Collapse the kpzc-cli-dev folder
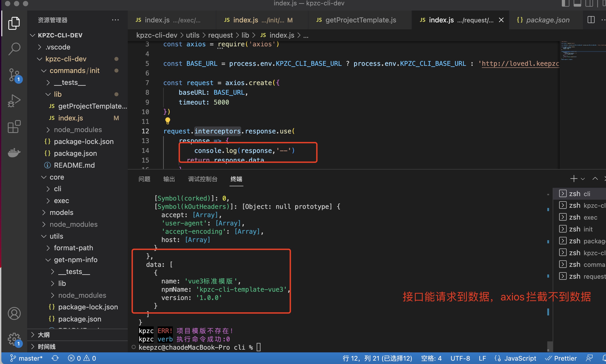Image resolution: width=606 pixels, height=364 pixels. point(77,59)
